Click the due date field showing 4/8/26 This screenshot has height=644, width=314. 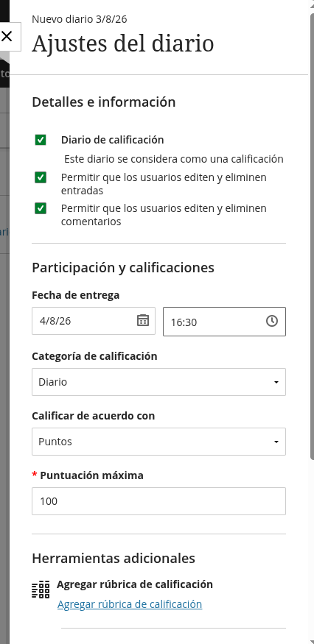point(94,321)
